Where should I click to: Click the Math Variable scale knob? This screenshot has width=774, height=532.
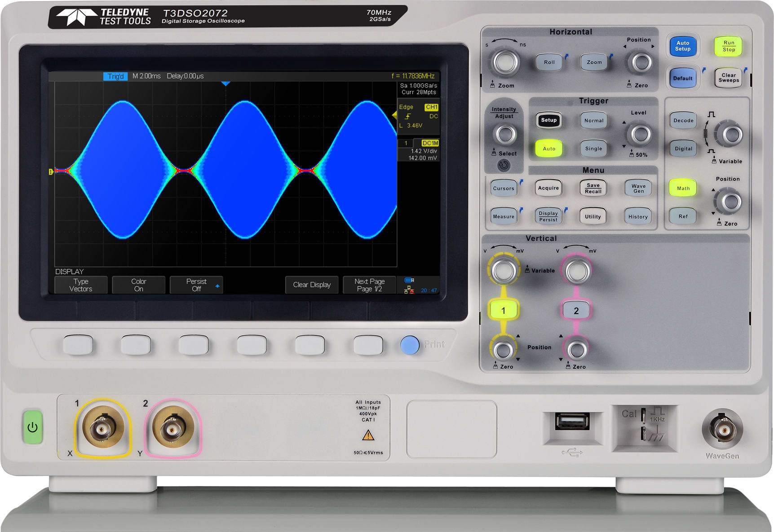click(729, 134)
